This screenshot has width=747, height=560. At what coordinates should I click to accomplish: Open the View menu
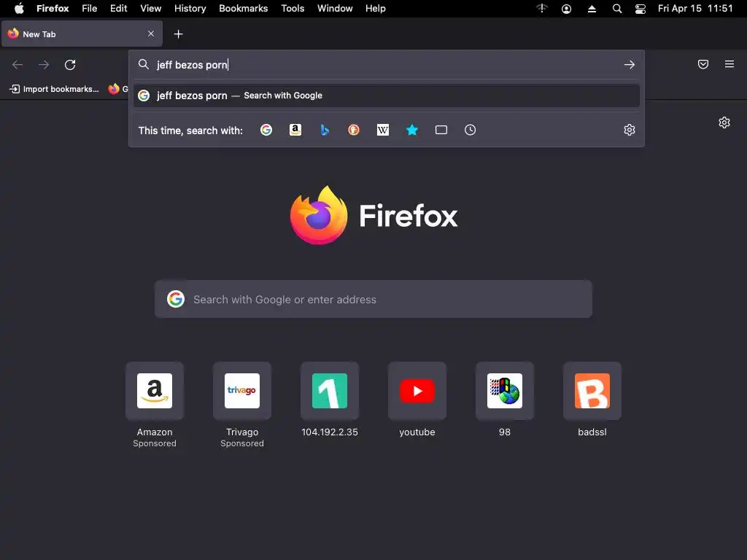[150, 9]
